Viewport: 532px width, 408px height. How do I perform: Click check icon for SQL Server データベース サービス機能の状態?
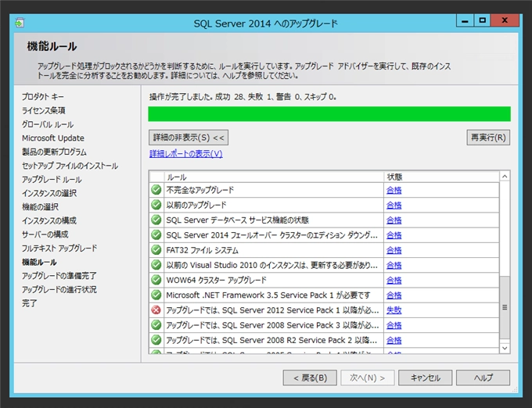click(x=156, y=220)
